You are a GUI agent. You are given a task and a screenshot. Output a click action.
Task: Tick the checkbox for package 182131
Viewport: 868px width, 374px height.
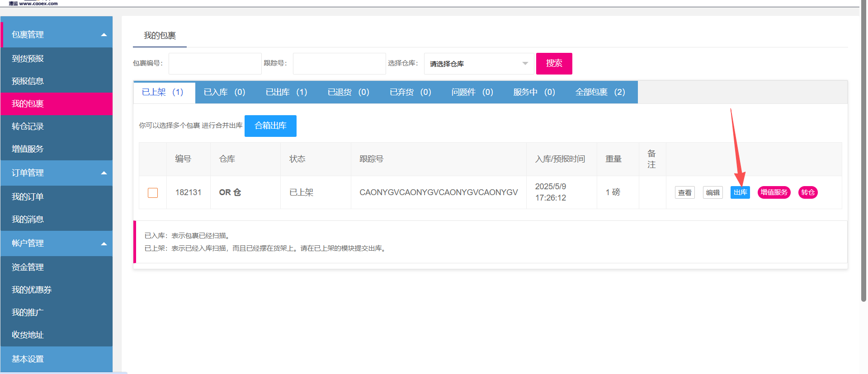click(153, 193)
